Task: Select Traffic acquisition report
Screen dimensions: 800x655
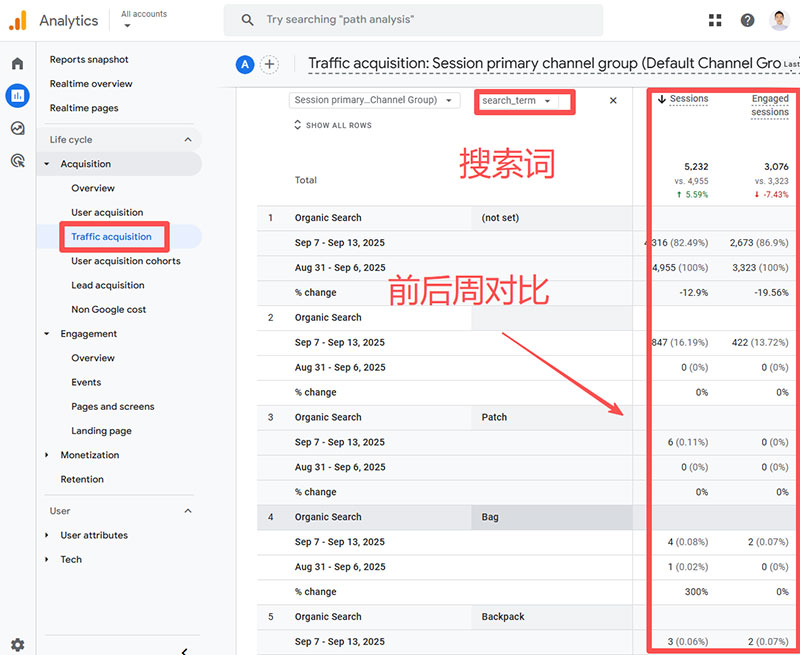Action: (x=111, y=237)
